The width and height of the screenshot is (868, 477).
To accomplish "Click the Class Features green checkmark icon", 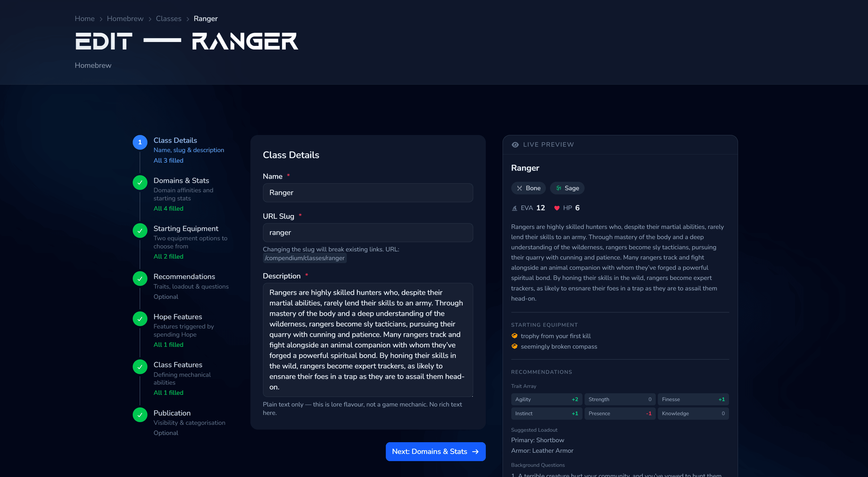I will pos(140,367).
